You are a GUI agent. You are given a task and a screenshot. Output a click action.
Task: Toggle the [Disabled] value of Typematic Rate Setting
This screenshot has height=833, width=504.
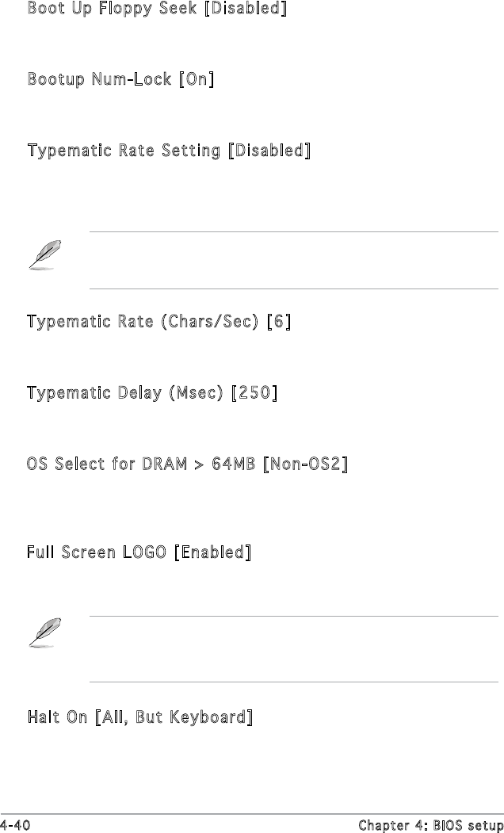(x=269, y=151)
